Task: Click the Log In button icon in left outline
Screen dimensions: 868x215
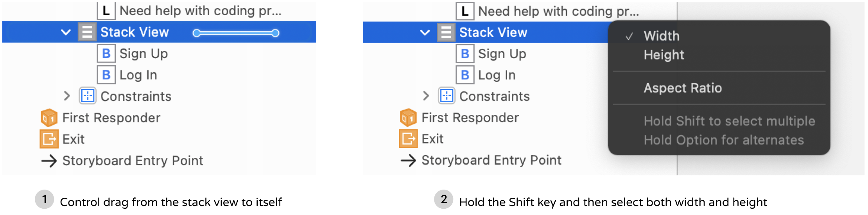Action: [x=106, y=75]
